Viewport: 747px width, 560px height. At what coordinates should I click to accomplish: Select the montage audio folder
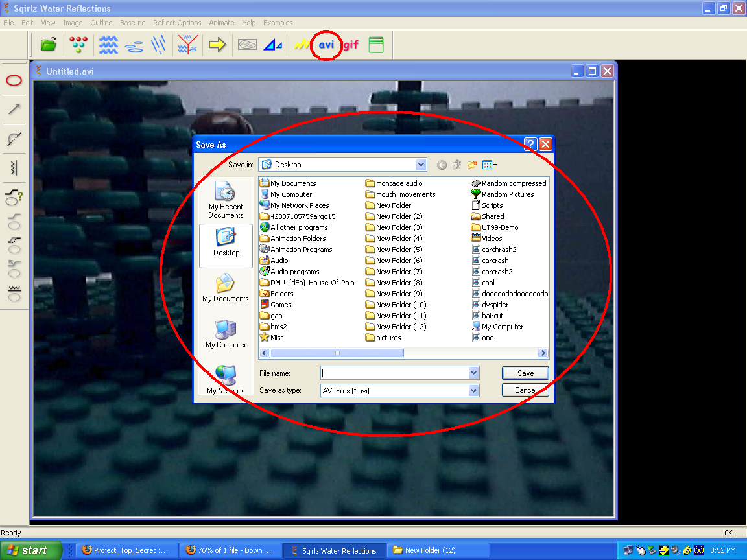394,183
